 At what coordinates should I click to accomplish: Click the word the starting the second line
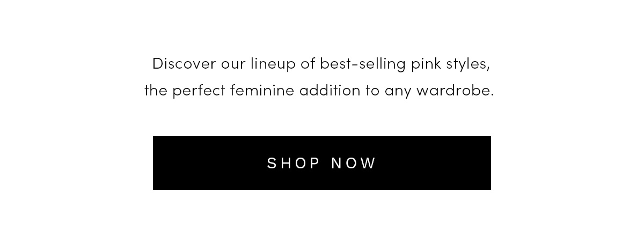(x=156, y=91)
